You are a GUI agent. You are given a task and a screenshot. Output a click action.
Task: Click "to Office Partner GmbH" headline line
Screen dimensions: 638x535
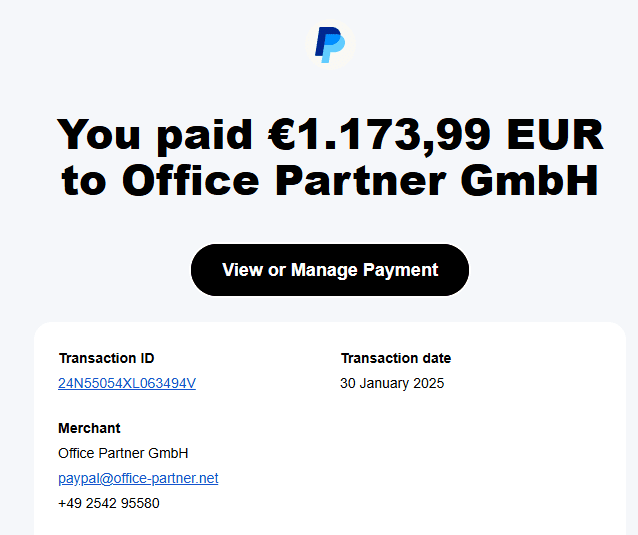tap(330, 181)
